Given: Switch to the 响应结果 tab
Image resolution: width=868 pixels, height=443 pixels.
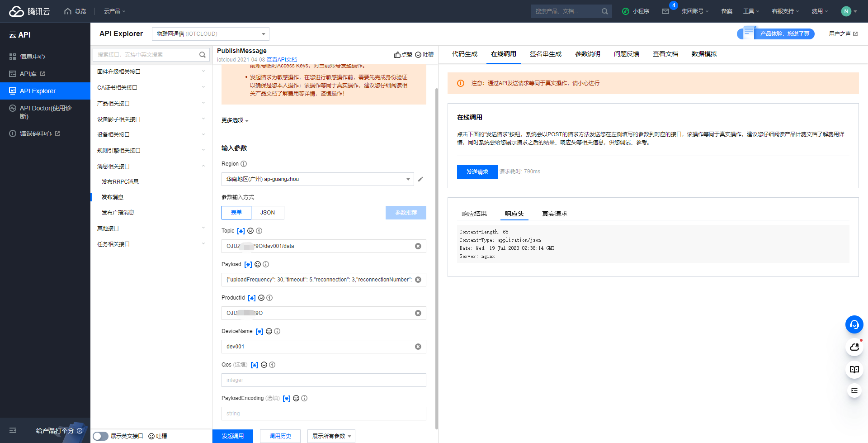Looking at the screenshot, I should 474,214.
